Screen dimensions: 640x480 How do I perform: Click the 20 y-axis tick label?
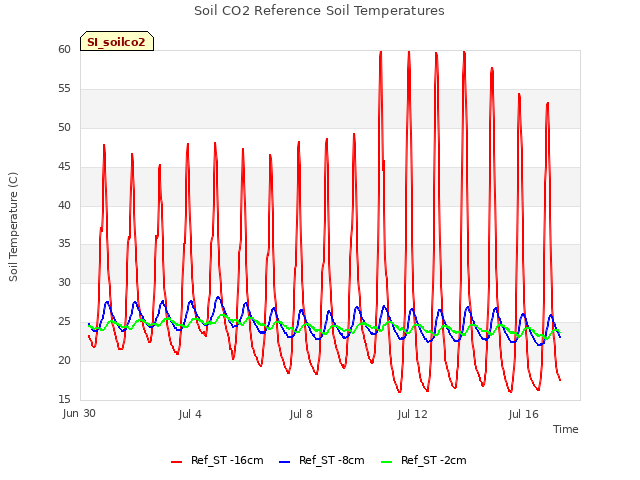64,360
